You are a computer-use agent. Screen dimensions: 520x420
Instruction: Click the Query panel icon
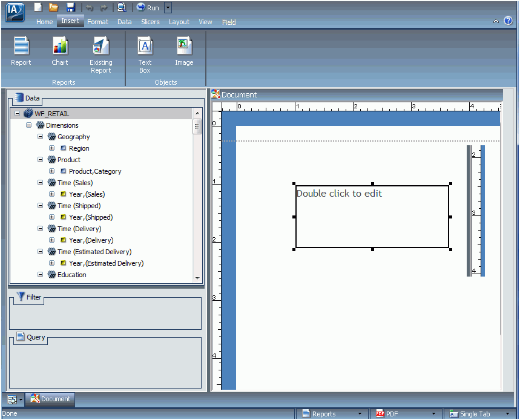pyautogui.click(x=21, y=336)
